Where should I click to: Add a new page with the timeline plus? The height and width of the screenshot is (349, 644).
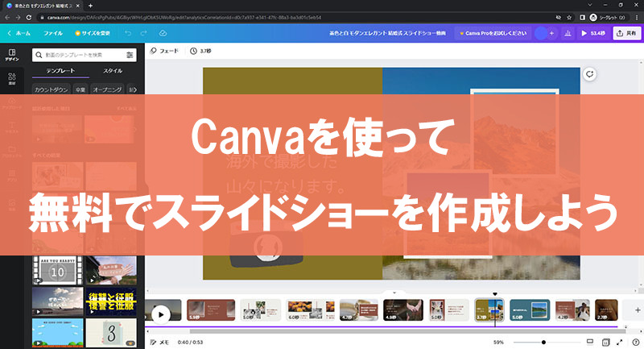click(x=638, y=310)
